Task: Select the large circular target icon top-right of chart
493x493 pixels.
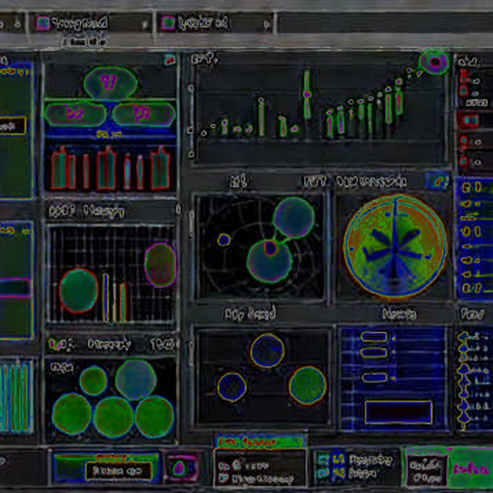Action: click(434, 62)
